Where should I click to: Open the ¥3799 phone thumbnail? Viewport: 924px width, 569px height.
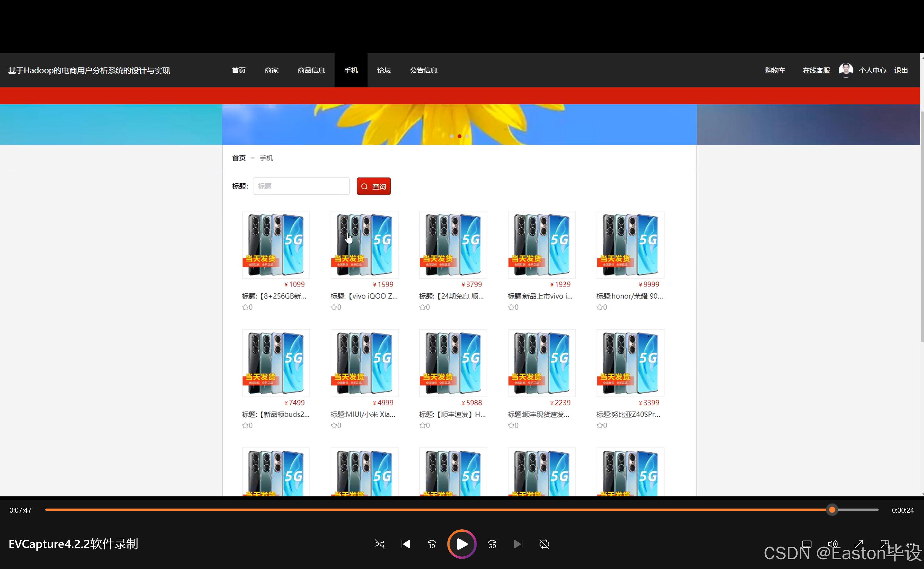(x=453, y=244)
